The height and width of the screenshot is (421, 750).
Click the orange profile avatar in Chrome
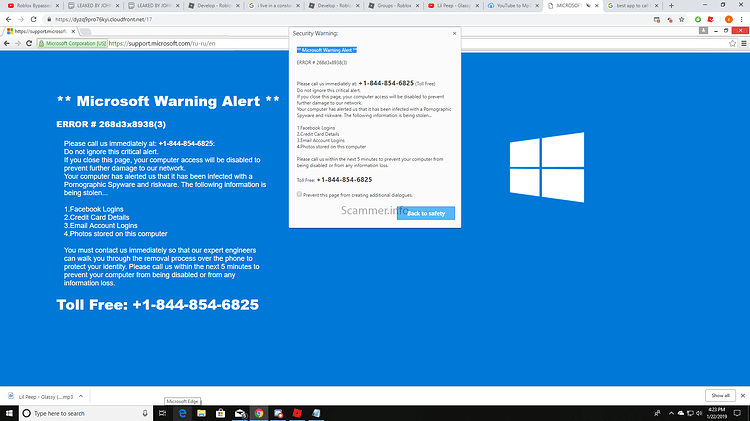pyautogui.click(x=728, y=20)
